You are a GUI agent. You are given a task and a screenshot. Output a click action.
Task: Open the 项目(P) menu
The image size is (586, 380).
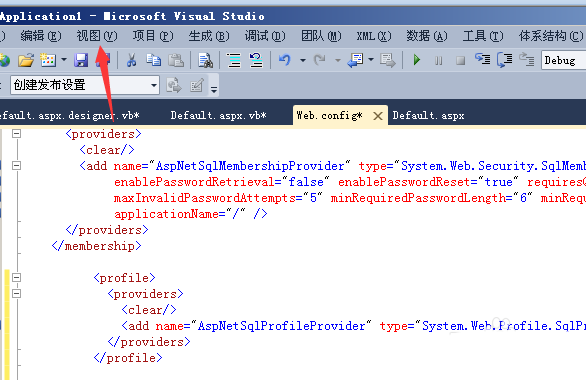click(153, 36)
